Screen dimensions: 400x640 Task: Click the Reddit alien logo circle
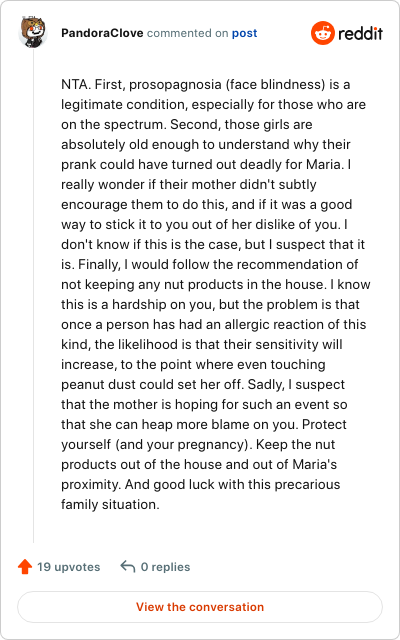pyautogui.click(x=322, y=33)
